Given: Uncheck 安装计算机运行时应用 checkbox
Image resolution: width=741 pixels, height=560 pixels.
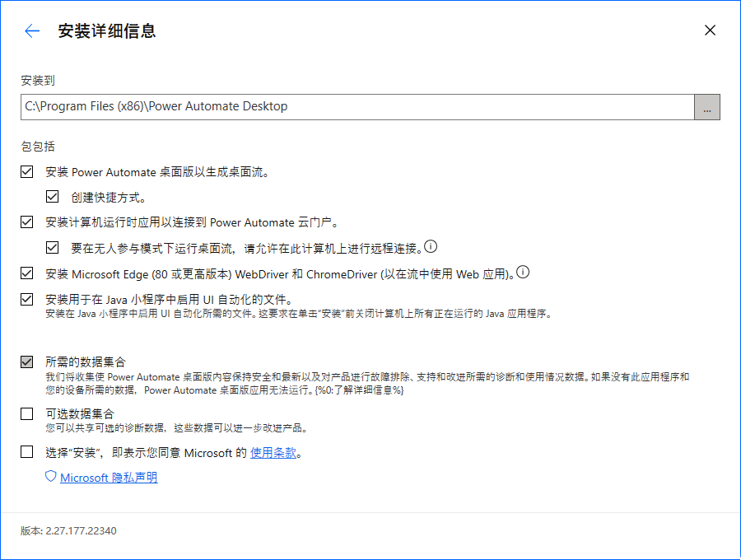Looking at the screenshot, I should (x=27, y=222).
